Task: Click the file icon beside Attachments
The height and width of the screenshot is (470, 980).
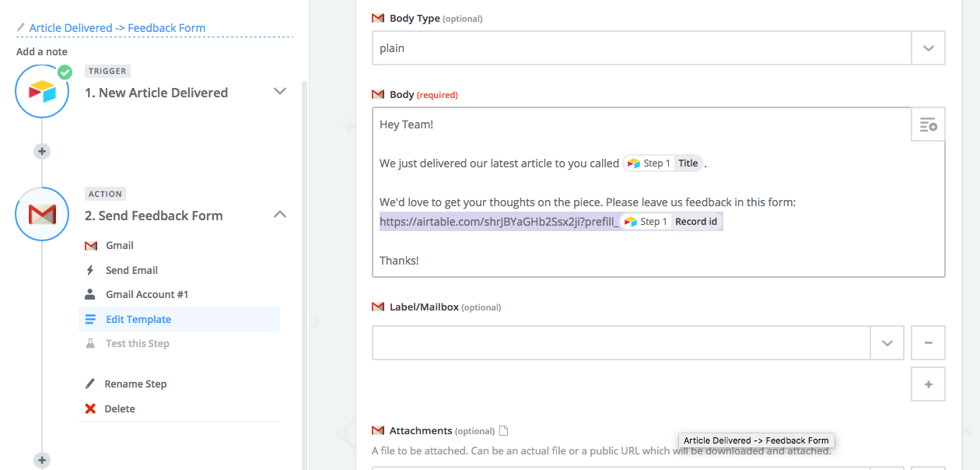Action: (503, 430)
